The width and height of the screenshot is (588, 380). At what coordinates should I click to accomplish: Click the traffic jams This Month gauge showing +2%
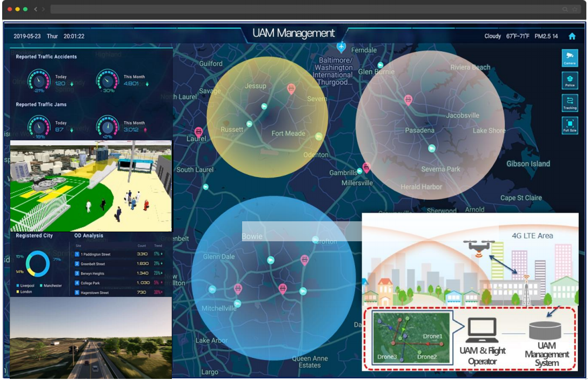pos(107,126)
